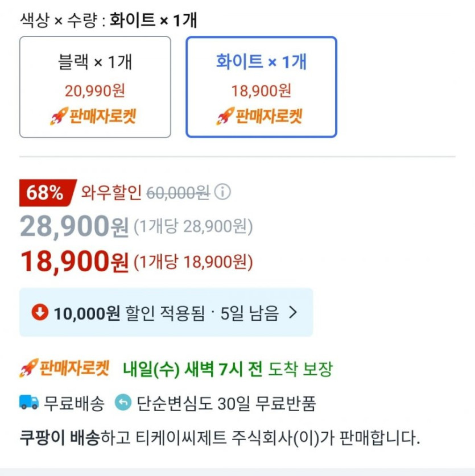Click the red down-arrow discount icon
Screen dimensions: 475x476
[40, 312]
